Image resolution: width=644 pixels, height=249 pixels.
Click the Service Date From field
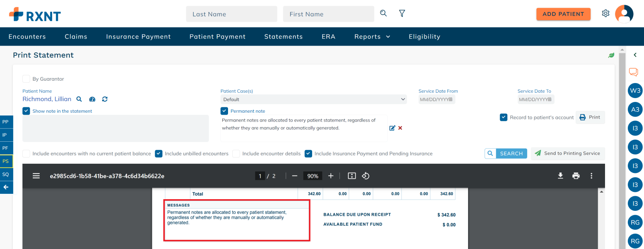(x=436, y=100)
